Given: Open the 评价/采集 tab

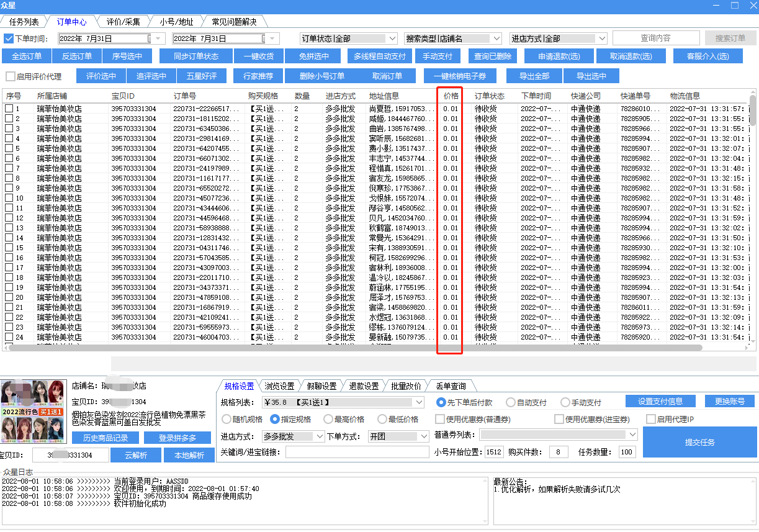Looking at the screenshot, I should 123,22.
